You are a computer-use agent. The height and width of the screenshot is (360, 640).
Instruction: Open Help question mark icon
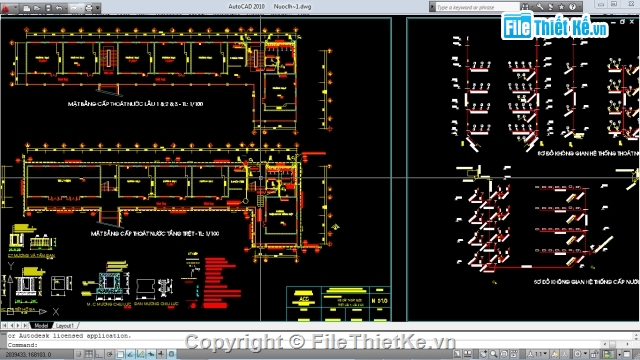572,7
